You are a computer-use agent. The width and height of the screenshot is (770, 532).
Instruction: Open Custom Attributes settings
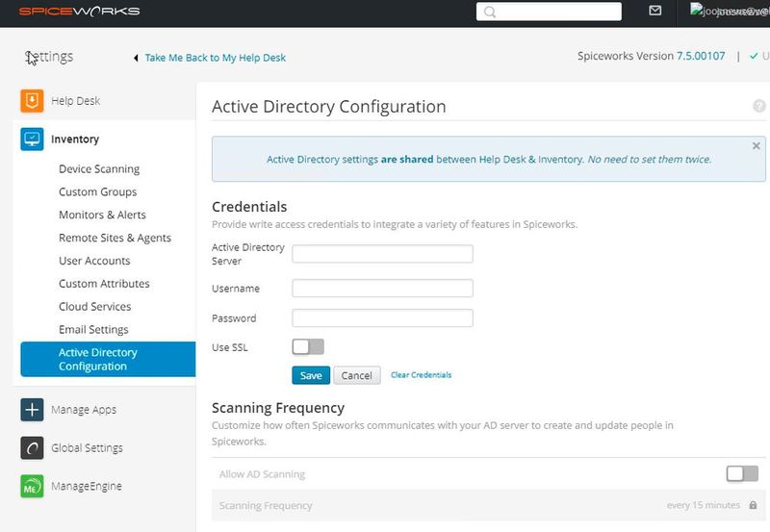pyautogui.click(x=104, y=284)
